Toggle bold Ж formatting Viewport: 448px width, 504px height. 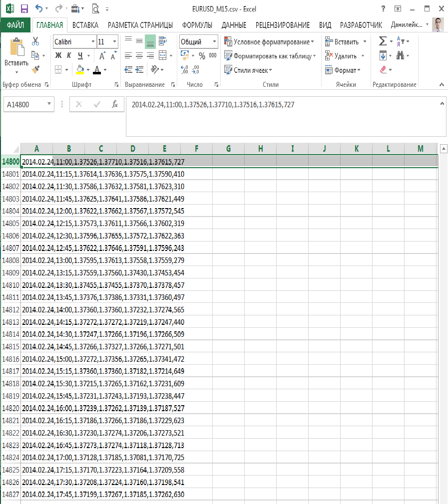click(x=58, y=55)
